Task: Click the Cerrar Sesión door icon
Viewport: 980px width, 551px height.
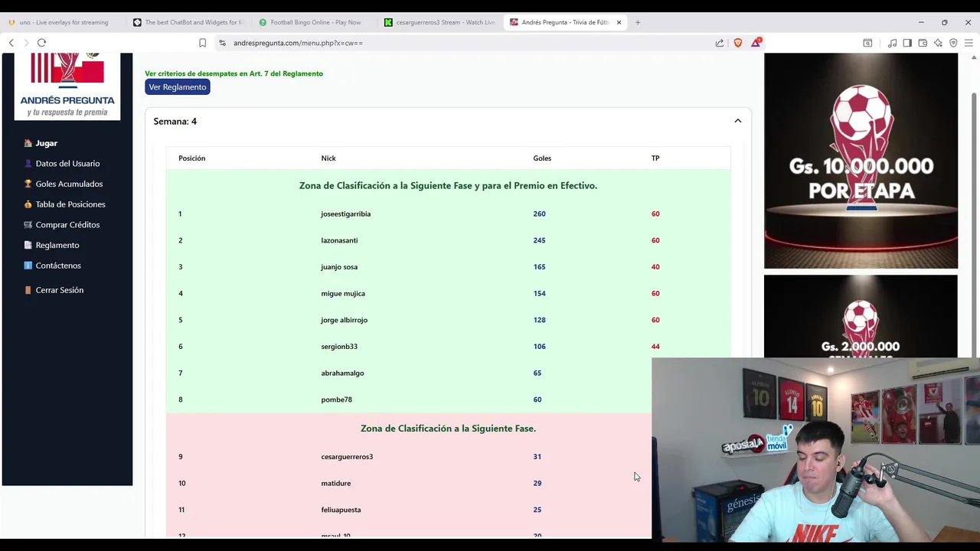Action: pos(28,290)
